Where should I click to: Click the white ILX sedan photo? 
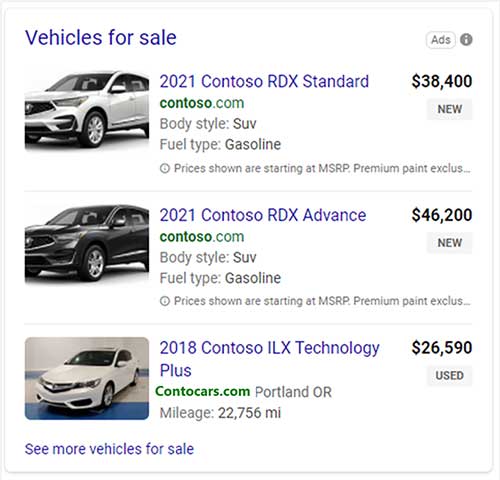[87, 378]
